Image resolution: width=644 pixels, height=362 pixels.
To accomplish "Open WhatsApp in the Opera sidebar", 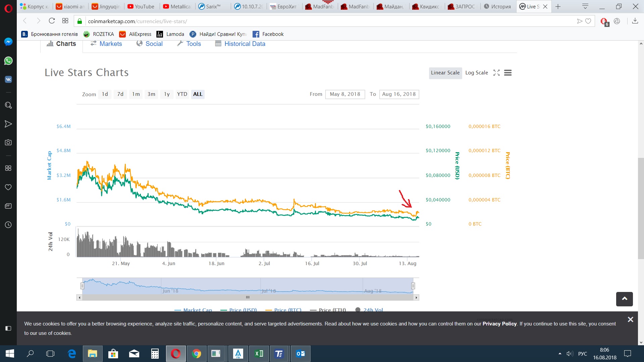I will click(x=8, y=61).
